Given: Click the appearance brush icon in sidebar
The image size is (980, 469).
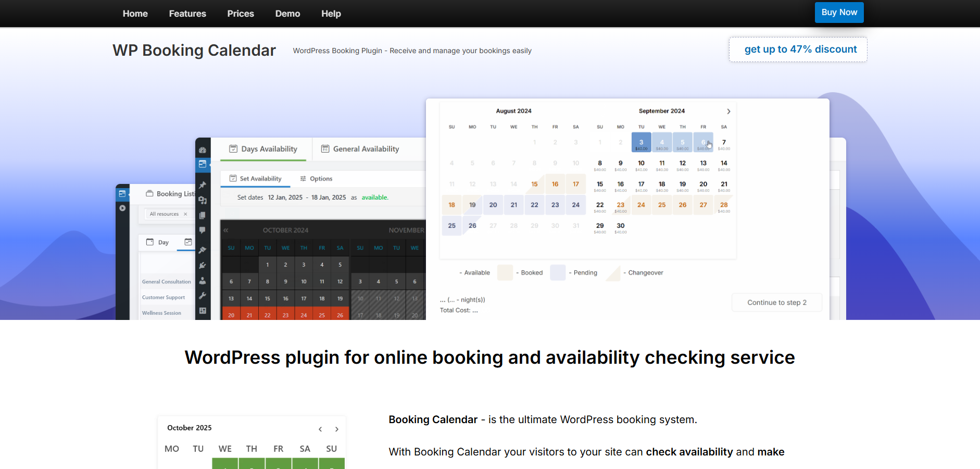Looking at the screenshot, I should tap(203, 250).
